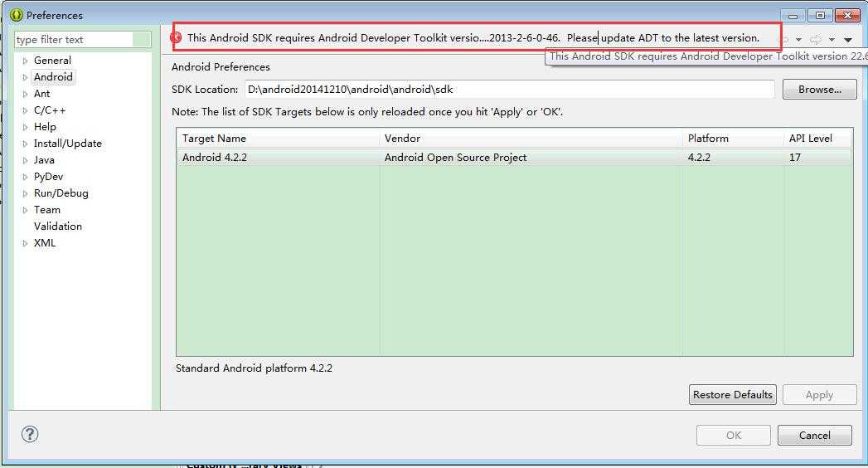Click the forward navigation arrow icon
This screenshot has height=468, width=868.
pyautogui.click(x=816, y=39)
